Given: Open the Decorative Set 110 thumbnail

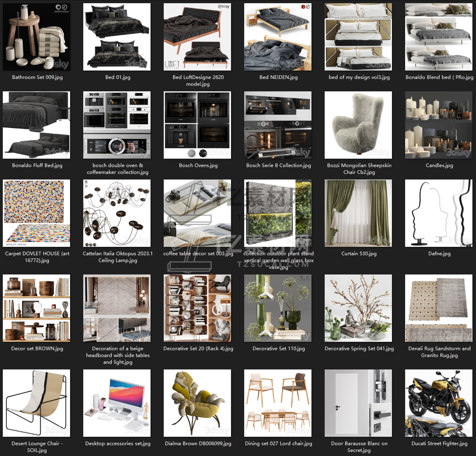Looking at the screenshot, I should tap(278, 308).
